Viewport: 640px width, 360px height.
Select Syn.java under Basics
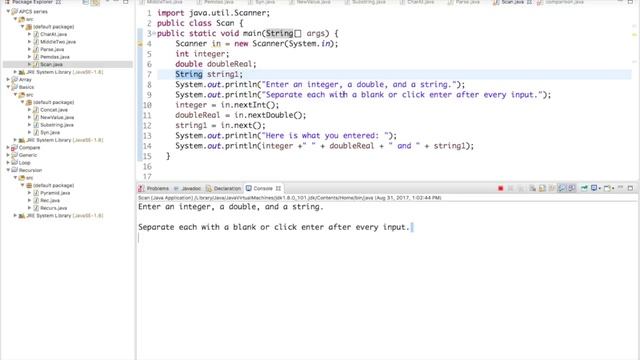[x=50, y=132]
